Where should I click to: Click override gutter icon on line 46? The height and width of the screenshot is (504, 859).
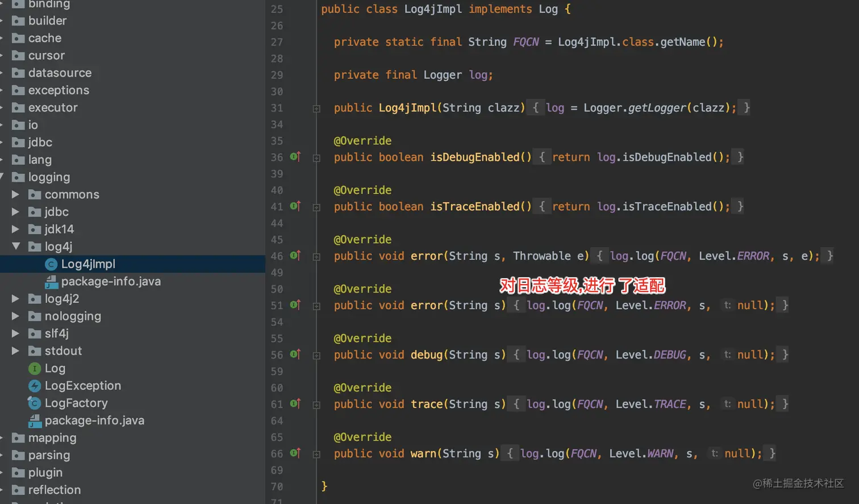pyautogui.click(x=295, y=256)
